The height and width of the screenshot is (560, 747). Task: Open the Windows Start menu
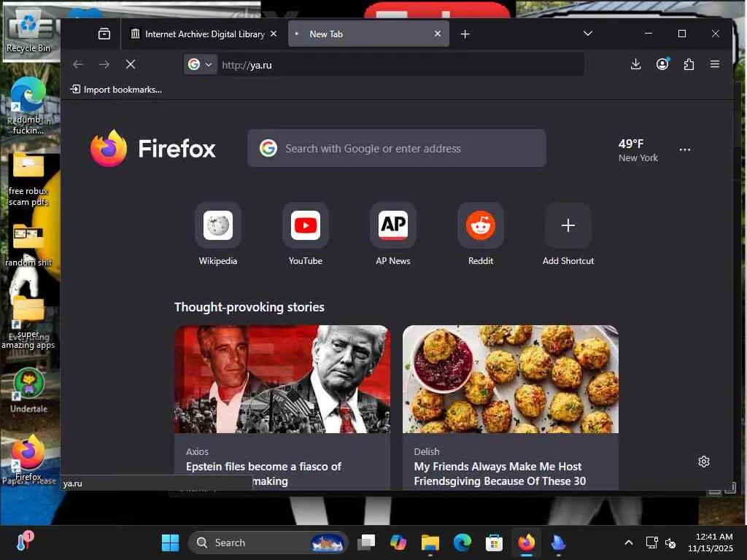[x=170, y=542]
